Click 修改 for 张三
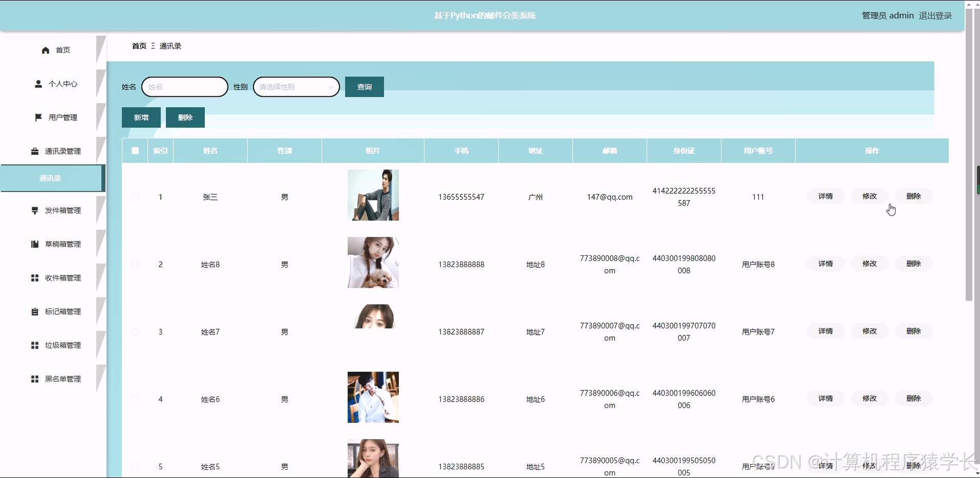980x478 pixels. point(869,197)
